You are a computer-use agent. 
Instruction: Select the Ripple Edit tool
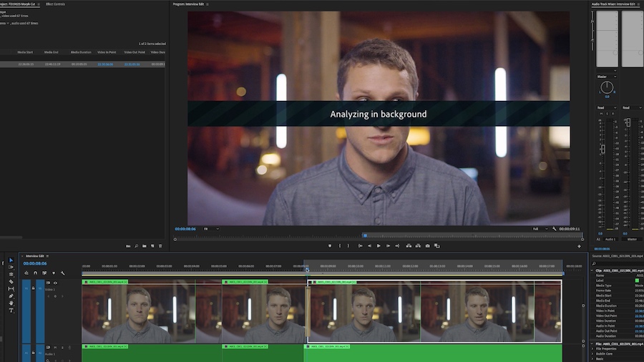(x=11, y=274)
